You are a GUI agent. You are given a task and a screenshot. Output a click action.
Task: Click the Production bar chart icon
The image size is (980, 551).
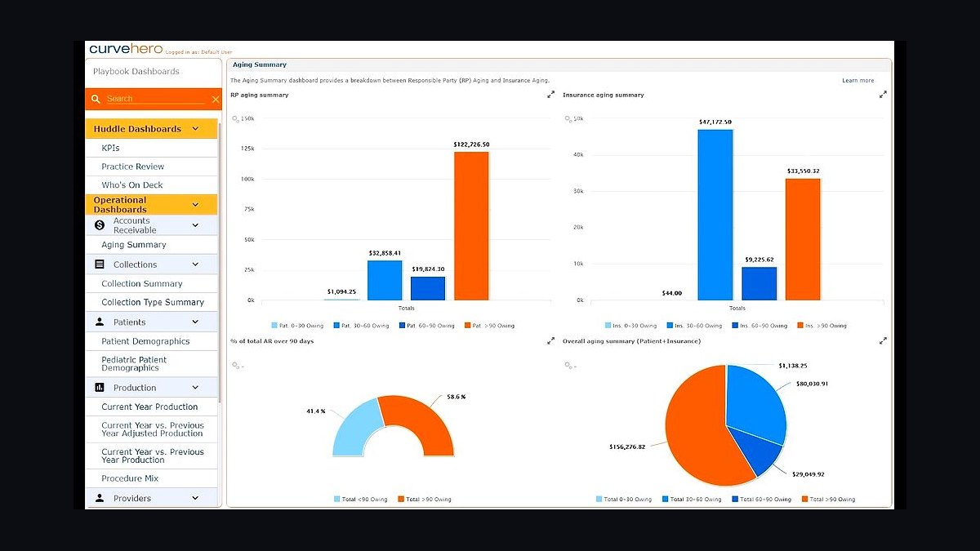click(100, 387)
